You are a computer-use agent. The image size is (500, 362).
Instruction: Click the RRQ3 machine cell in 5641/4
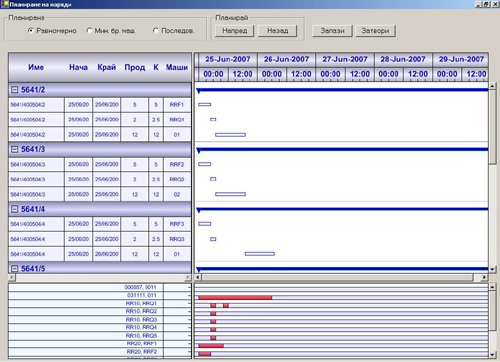pos(177,239)
